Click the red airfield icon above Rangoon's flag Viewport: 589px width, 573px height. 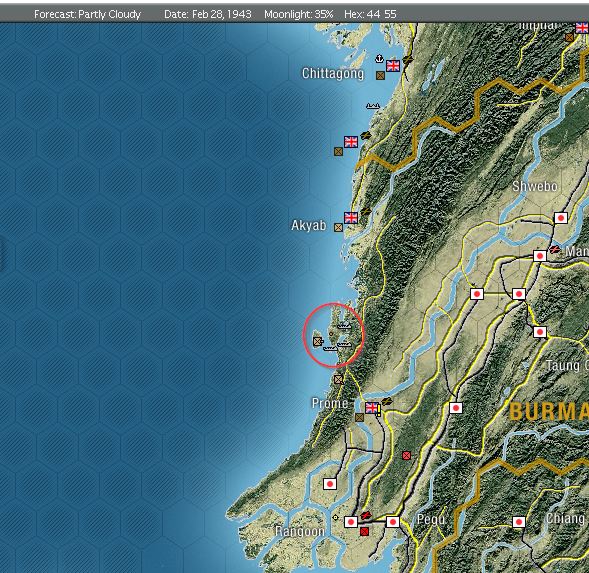pos(365,515)
